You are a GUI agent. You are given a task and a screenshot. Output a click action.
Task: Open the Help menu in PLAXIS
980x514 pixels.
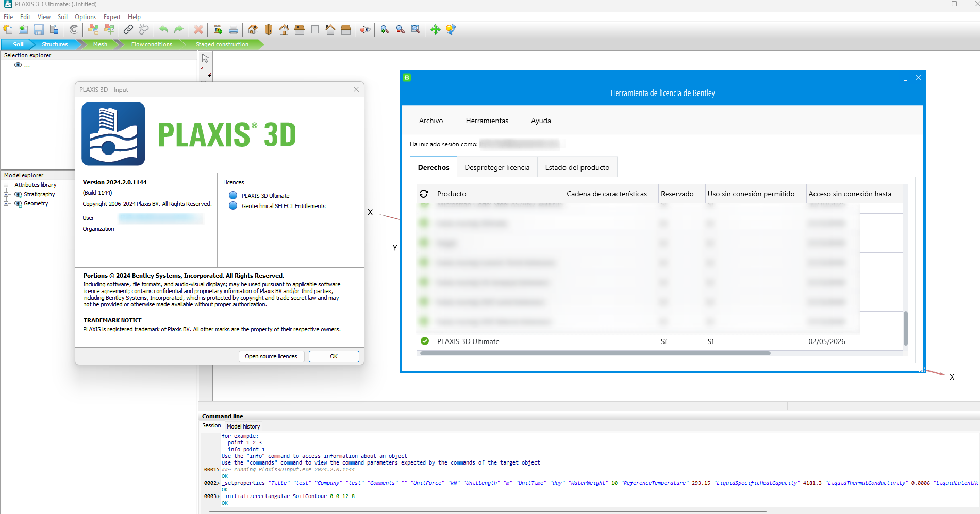[134, 17]
